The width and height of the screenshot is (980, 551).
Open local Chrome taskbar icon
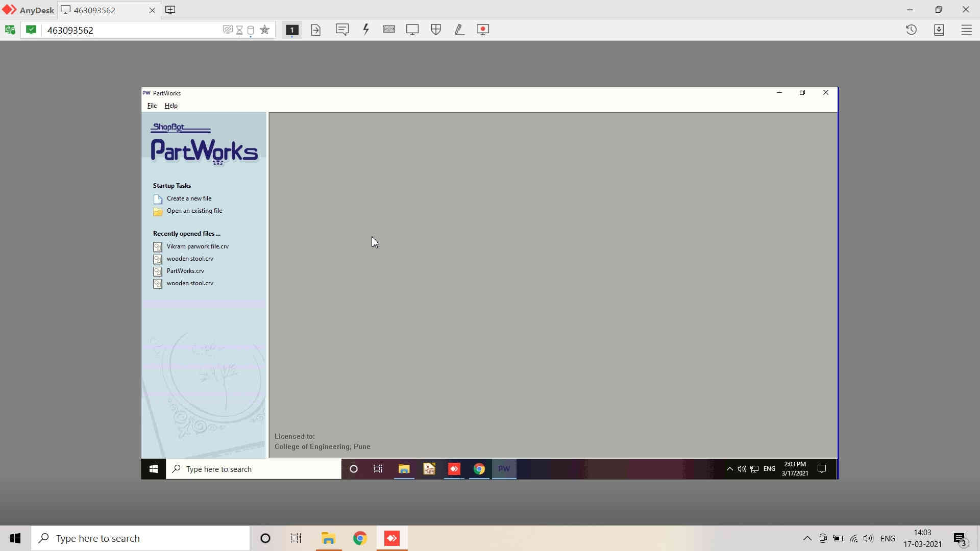[360, 538]
